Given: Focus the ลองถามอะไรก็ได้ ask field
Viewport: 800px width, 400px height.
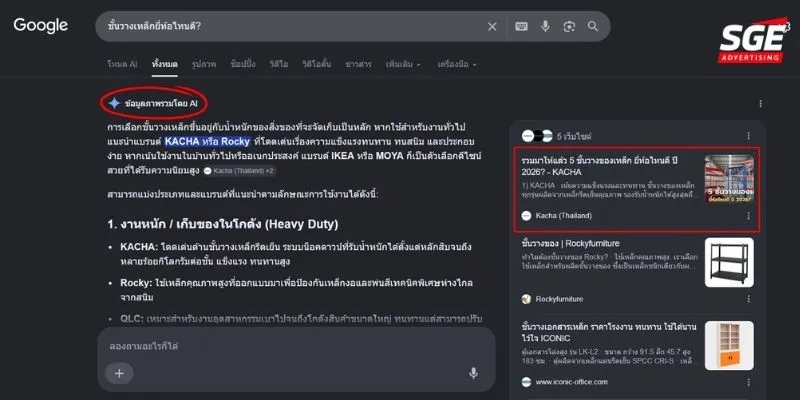Looking at the screenshot, I should (x=296, y=346).
